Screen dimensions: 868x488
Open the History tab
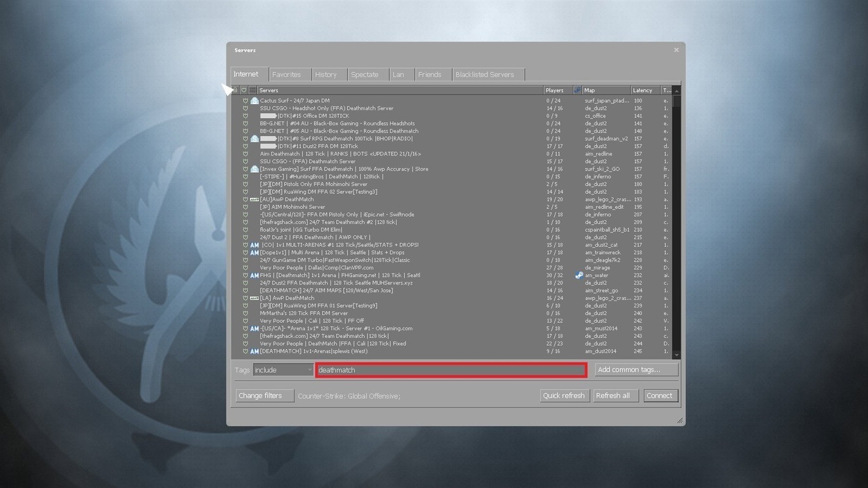328,74
